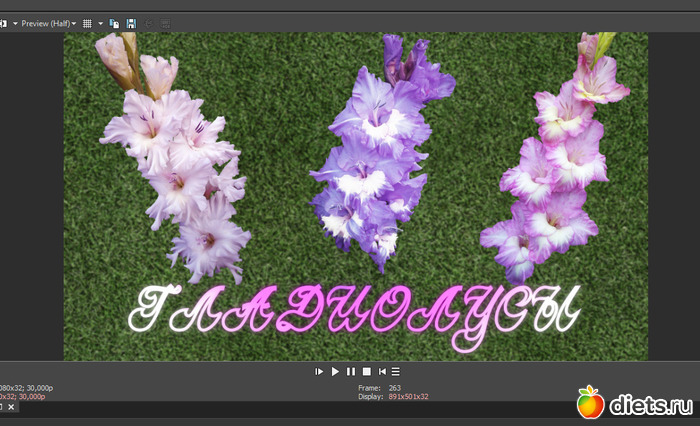This screenshot has height=426, width=700.
Task: Click the greyed-out toolbar icon after Save snapshot
Action: click(149, 22)
